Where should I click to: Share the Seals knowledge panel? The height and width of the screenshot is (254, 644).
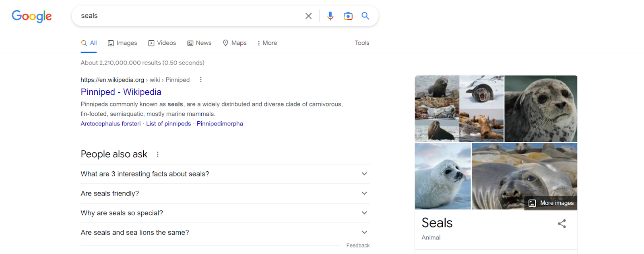[x=561, y=223]
